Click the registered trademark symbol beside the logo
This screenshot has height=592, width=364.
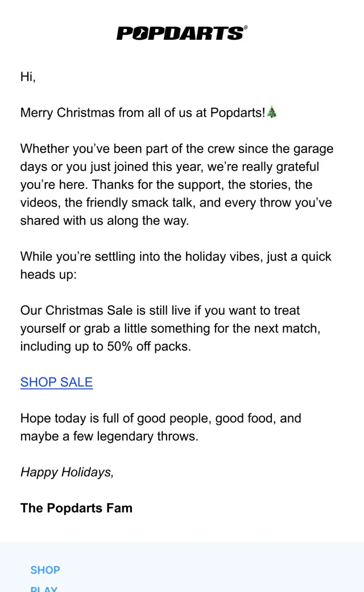coord(246,27)
